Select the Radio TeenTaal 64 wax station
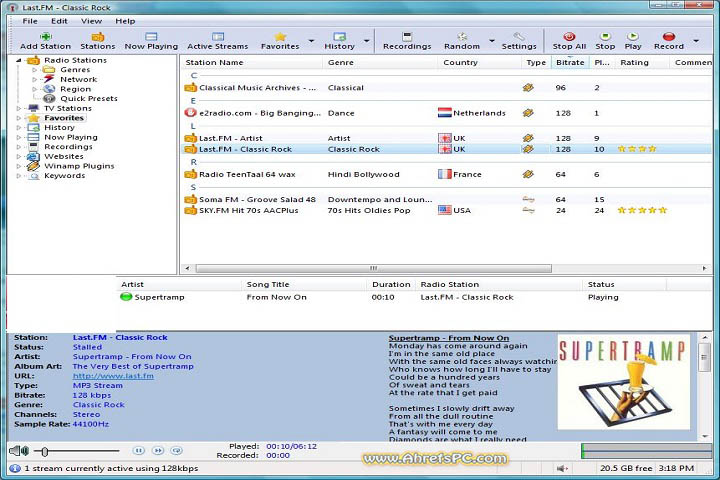This screenshot has width=720, height=480. 447,174
